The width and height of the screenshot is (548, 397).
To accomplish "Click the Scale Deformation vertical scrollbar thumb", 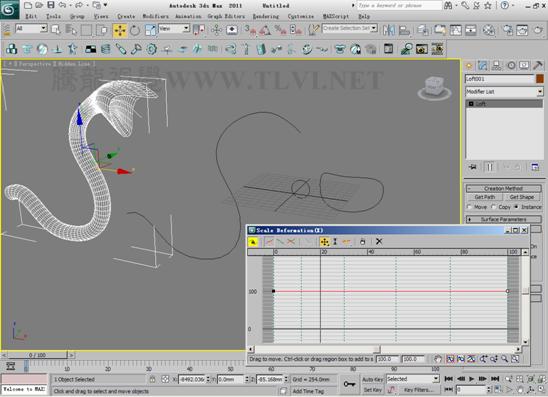I will [x=525, y=291].
